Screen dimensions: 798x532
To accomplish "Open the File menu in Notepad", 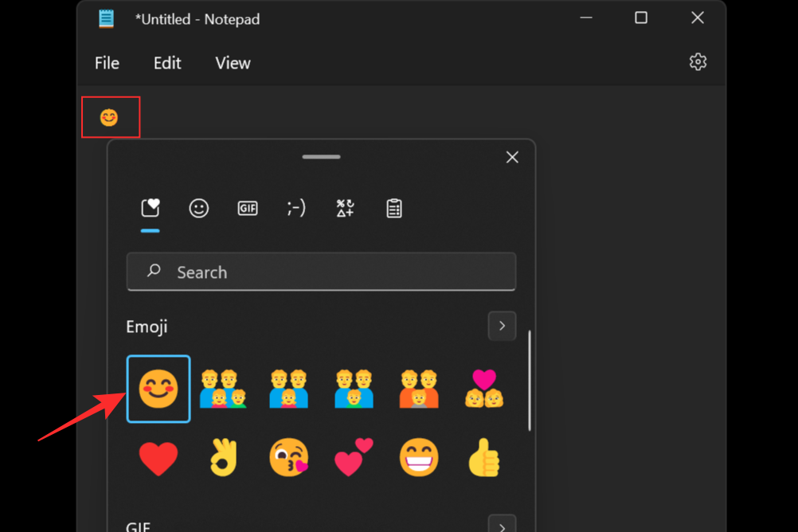I will point(107,63).
